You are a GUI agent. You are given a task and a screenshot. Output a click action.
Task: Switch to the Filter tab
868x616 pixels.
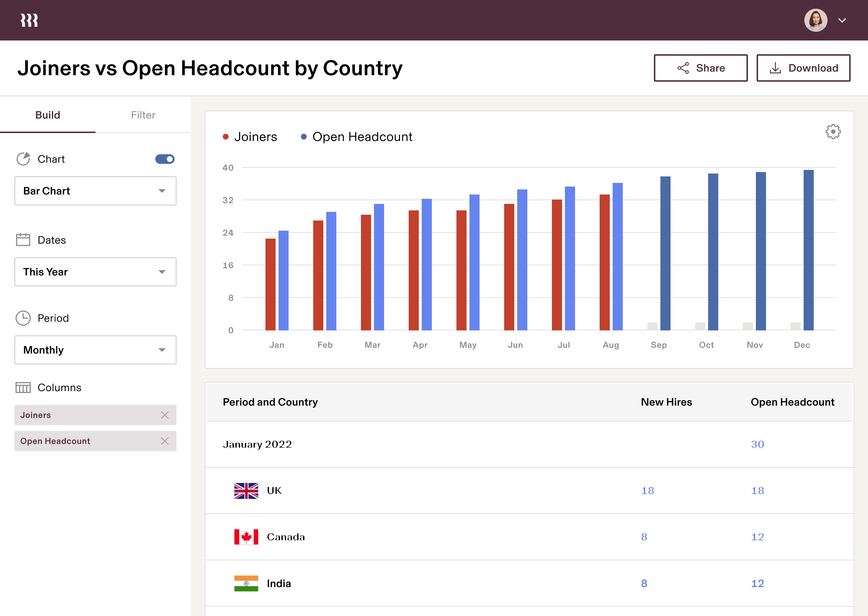pos(143,115)
